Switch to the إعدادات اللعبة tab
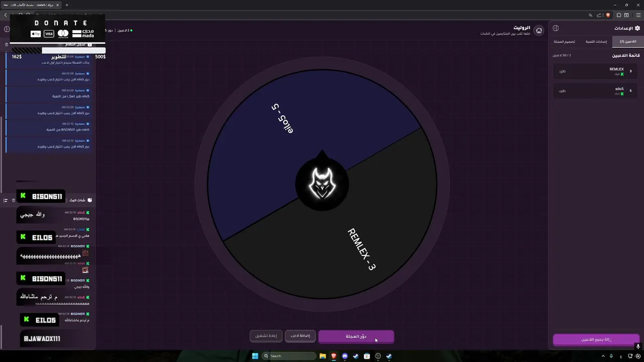 pyautogui.click(x=596, y=42)
